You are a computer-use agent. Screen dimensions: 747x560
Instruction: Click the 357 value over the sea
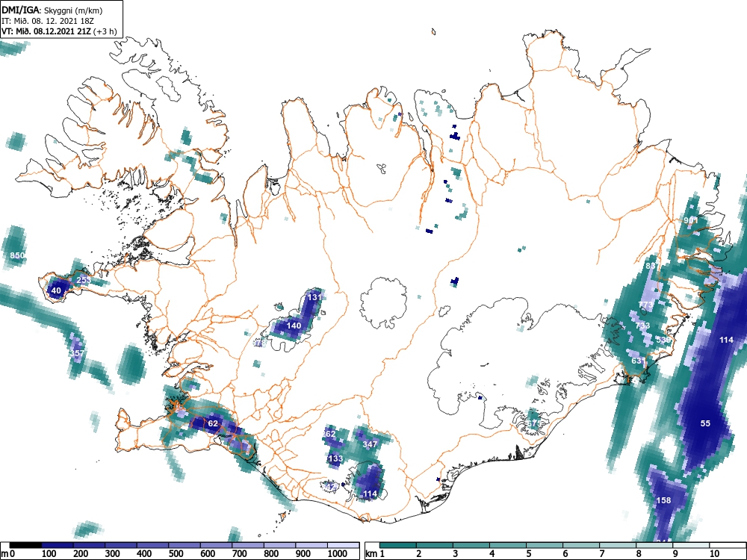(x=76, y=354)
